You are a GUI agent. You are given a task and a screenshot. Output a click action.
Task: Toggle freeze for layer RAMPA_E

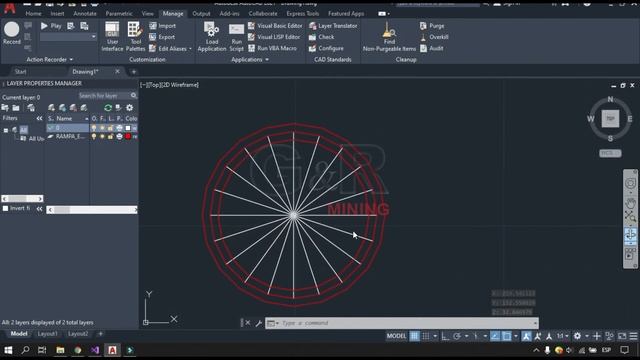tap(102, 137)
